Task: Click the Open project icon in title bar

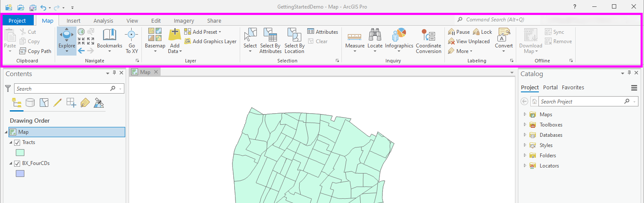Action: [x=21, y=7]
